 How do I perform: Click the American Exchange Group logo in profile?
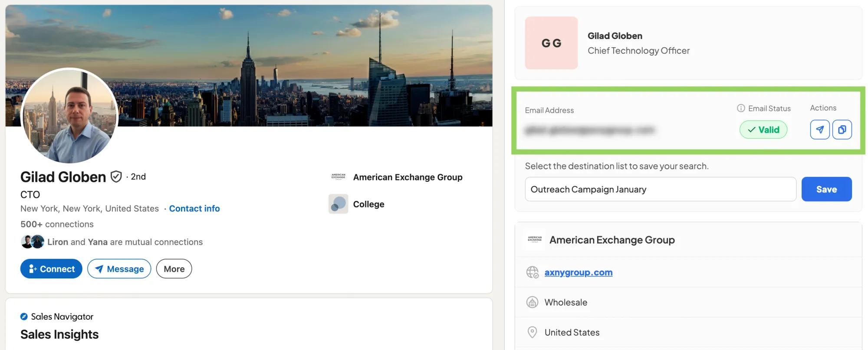tap(338, 177)
